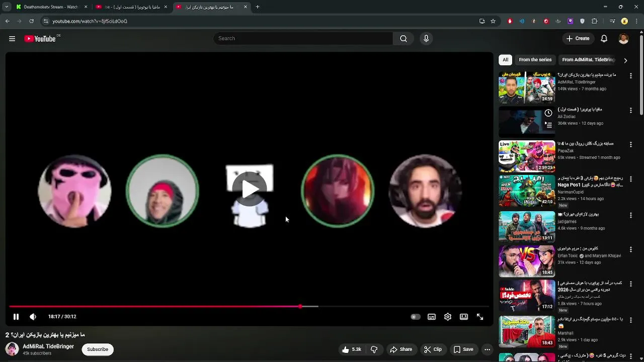
Task: Open the Erfan Toxic 18:45 video thumbnail
Action: point(527,261)
